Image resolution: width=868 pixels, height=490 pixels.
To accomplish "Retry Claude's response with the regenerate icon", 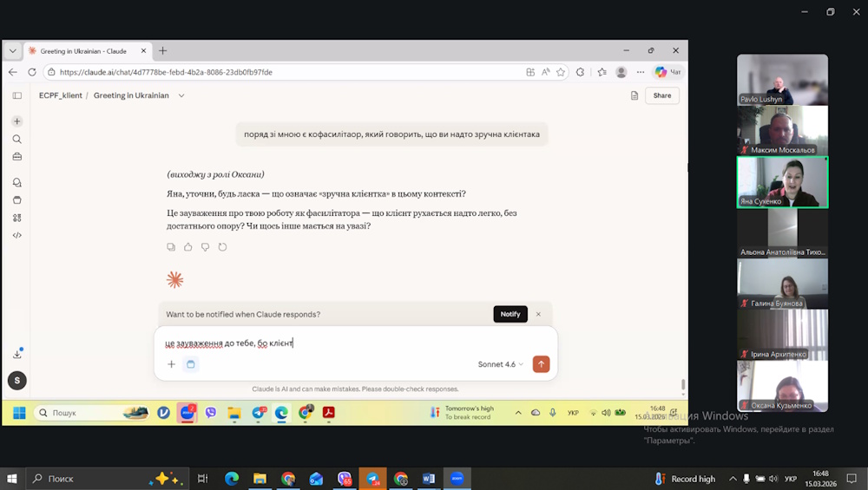I will (x=222, y=247).
